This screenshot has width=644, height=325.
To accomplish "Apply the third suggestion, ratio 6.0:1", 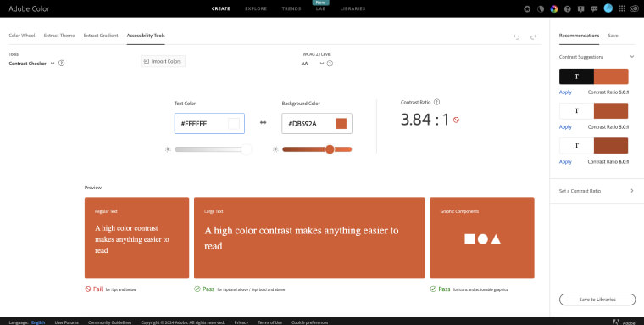I will 565,162.
